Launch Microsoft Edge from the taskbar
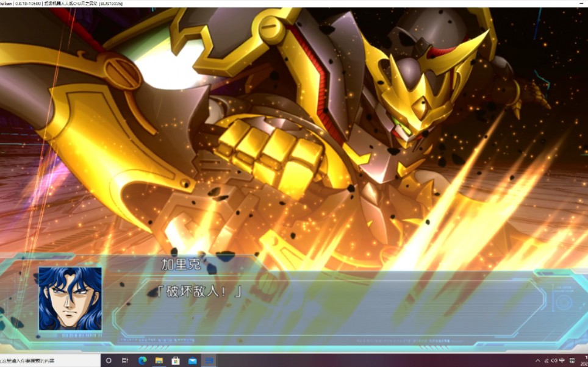Screen dimensions: 588x367 (142, 361)
